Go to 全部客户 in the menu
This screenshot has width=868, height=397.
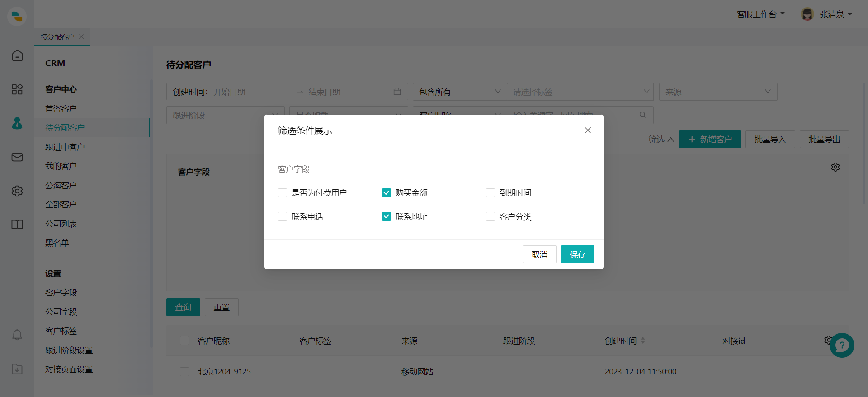pyautogui.click(x=61, y=204)
